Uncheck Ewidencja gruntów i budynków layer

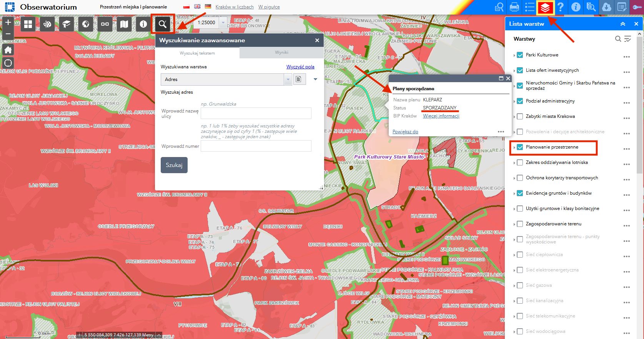[520, 193]
